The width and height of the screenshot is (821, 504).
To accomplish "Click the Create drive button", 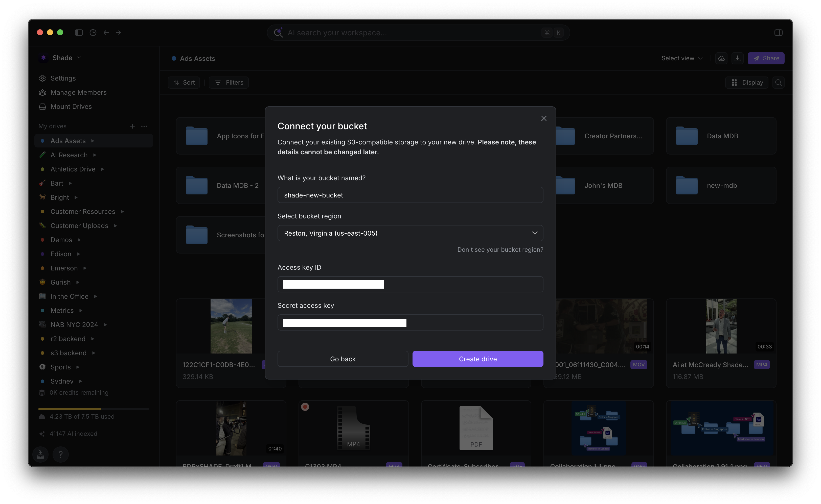I will click(477, 359).
